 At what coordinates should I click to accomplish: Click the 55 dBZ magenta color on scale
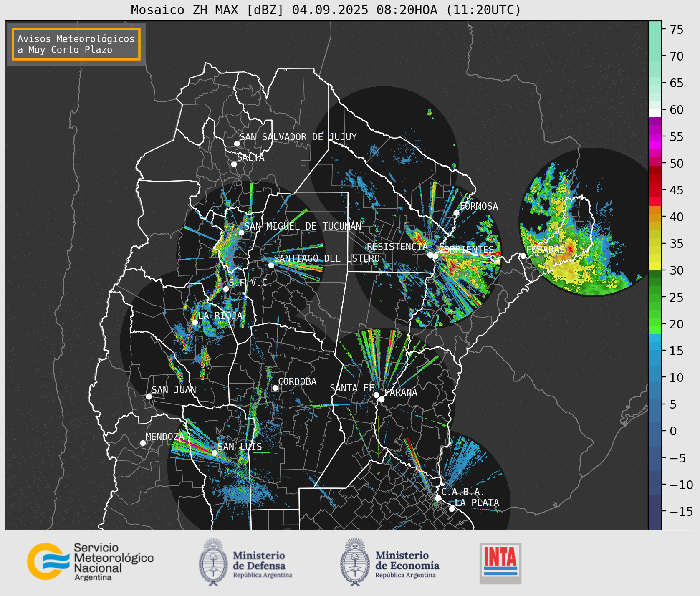(655, 137)
